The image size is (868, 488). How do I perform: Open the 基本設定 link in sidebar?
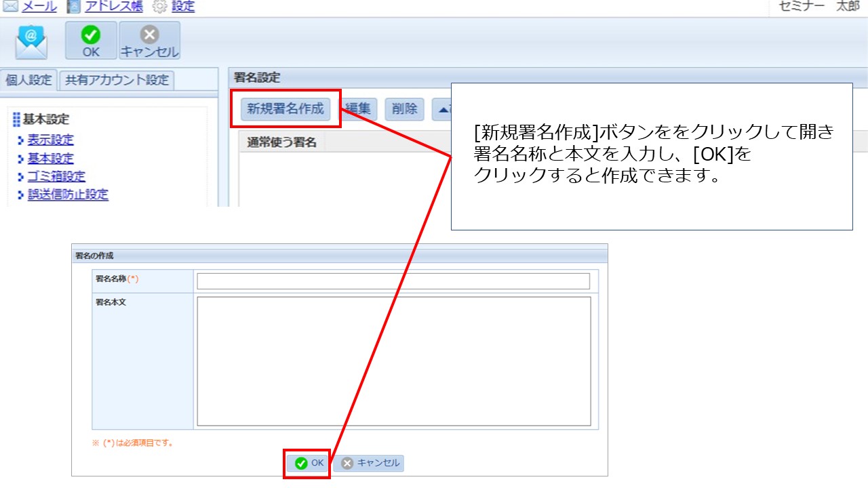51,159
